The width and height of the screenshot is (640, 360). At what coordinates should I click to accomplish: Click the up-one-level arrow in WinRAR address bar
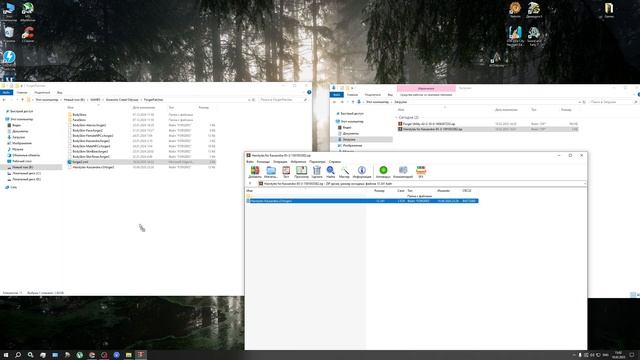pos(250,184)
